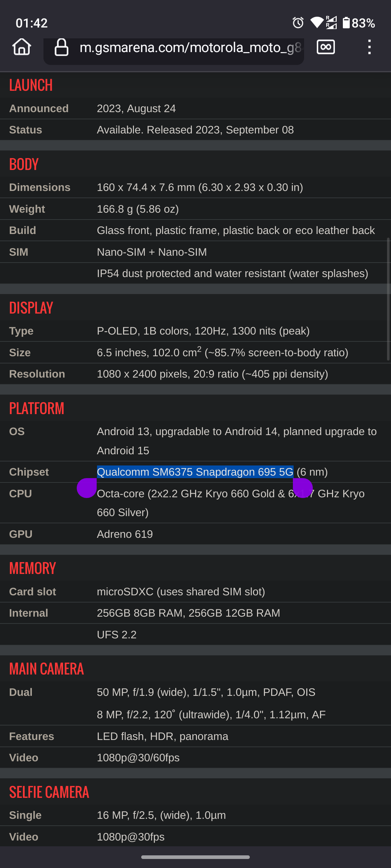Tap the Card slot label link
The image size is (391, 868).
click(x=33, y=592)
